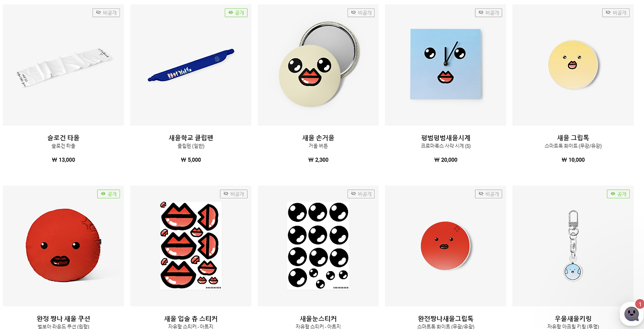
Task: Open the 새울 손거울 title link
Action: pos(318,138)
